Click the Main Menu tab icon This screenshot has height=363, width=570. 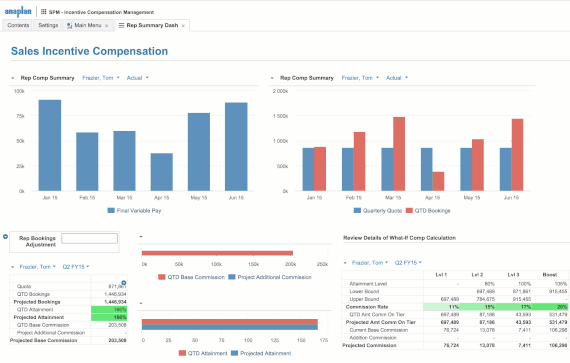coord(69,25)
